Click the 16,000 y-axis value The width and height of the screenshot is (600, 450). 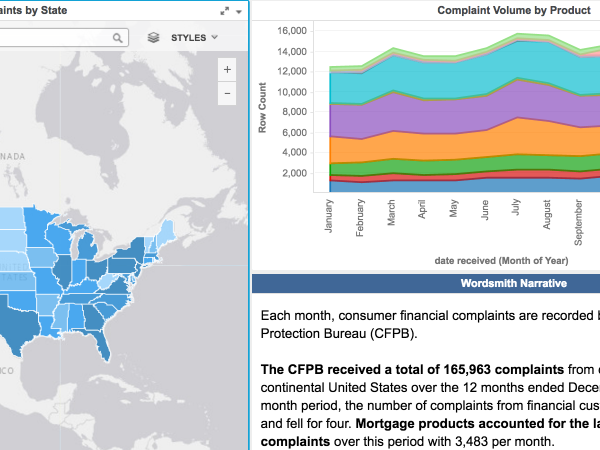pos(292,31)
